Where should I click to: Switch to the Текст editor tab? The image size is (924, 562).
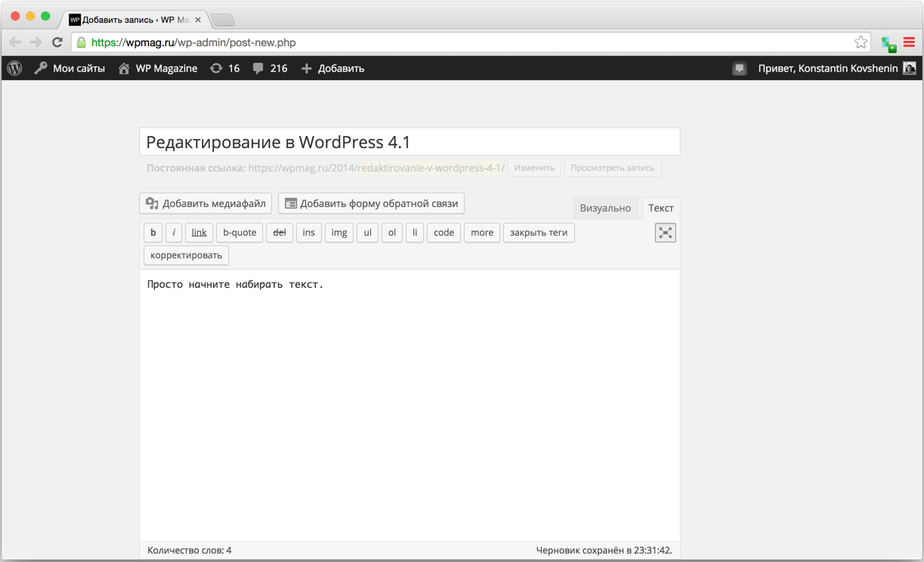pyautogui.click(x=661, y=208)
